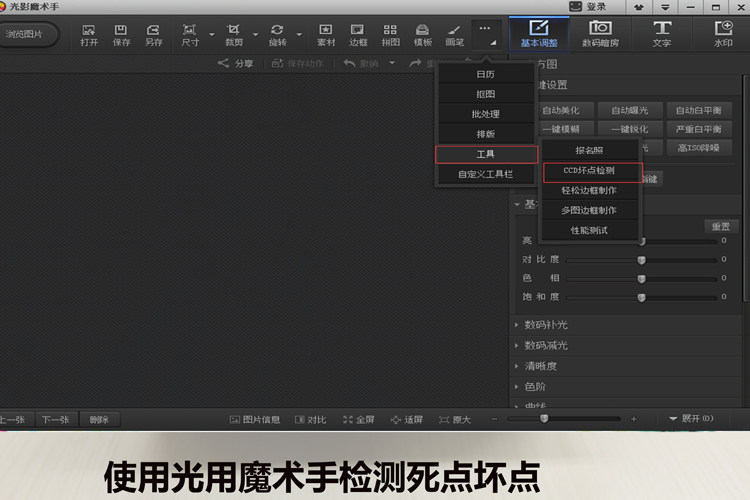Click the 对比度 slider handle
The width and height of the screenshot is (750, 500).
pos(641,260)
